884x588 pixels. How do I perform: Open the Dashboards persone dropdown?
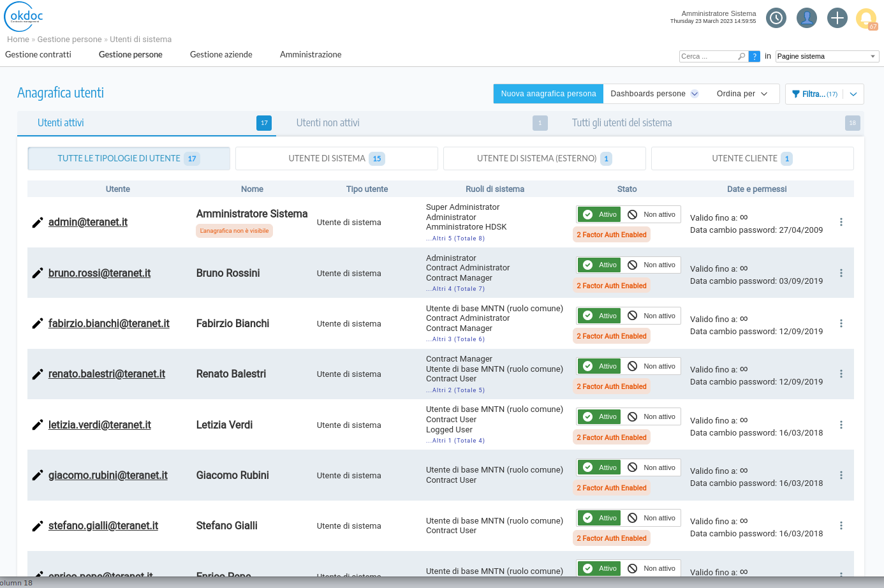[x=653, y=93]
